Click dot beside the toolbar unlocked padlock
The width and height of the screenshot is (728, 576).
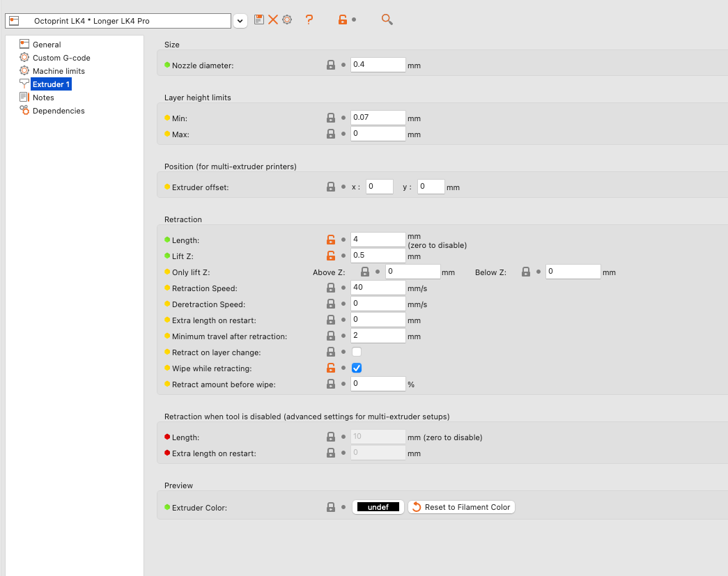(354, 20)
